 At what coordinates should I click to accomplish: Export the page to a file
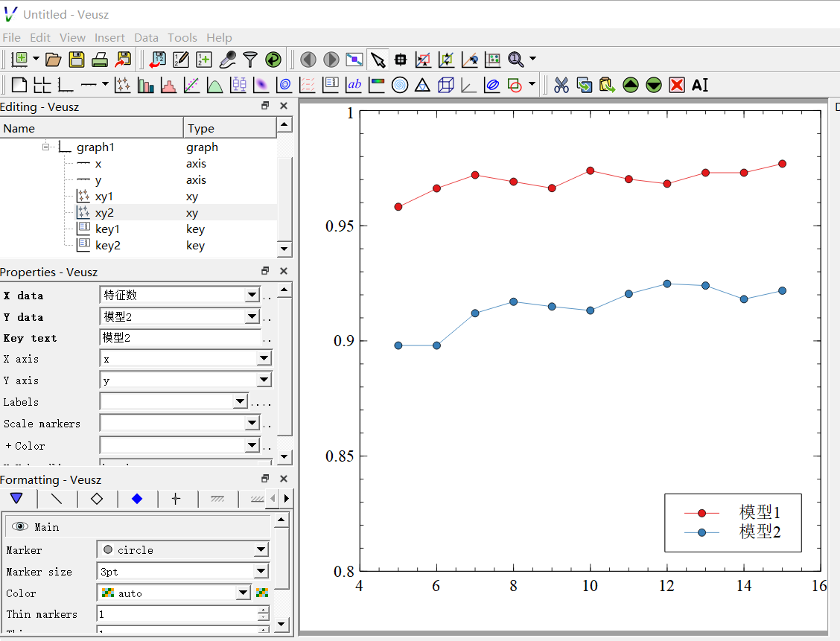pyautogui.click(x=123, y=60)
